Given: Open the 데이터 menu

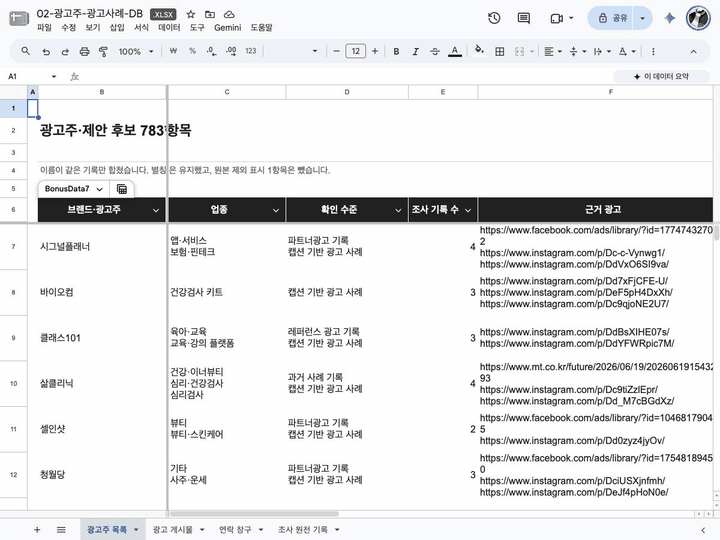Looking at the screenshot, I should point(169,28).
